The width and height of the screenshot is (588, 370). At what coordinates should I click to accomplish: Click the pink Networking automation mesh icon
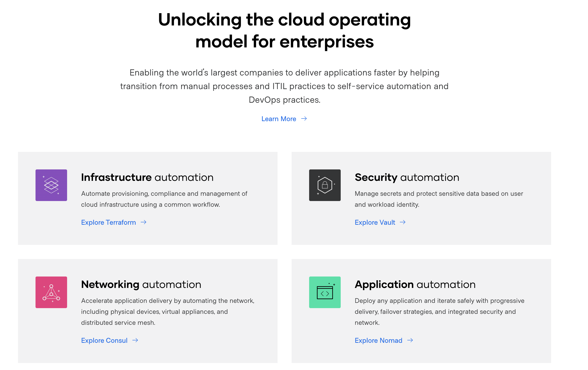click(x=51, y=292)
